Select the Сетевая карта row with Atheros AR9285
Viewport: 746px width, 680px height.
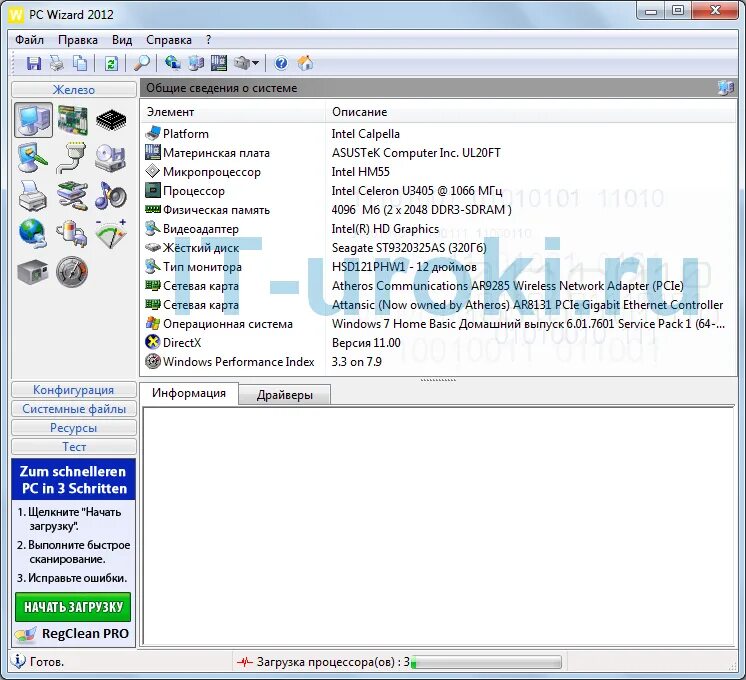[438, 286]
